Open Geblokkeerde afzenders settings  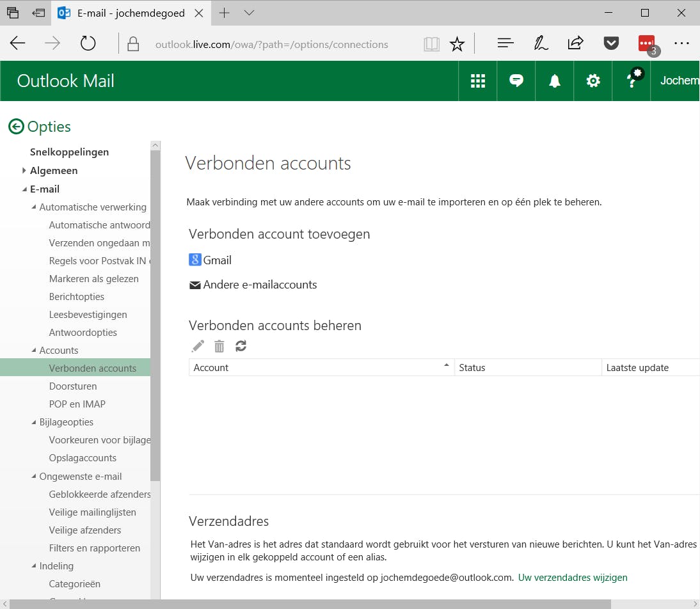tap(100, 494)
